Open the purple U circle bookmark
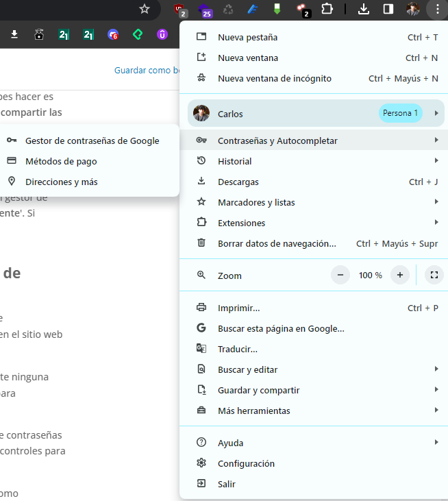This screenshot has width=448, height=501. (162, 34)
